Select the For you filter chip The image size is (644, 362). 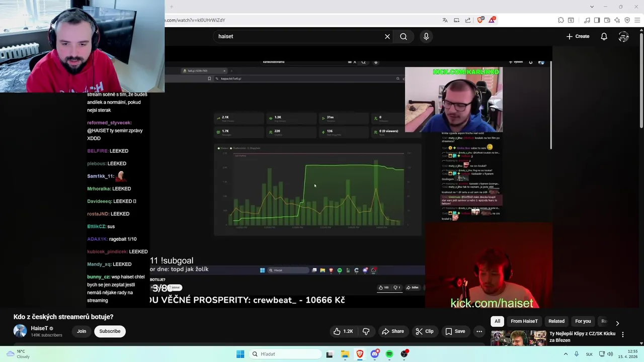coord(583,321)
